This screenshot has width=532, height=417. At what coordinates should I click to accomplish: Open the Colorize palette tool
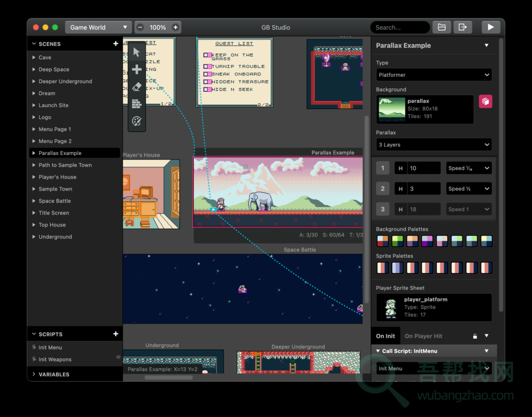click(137, 121)
